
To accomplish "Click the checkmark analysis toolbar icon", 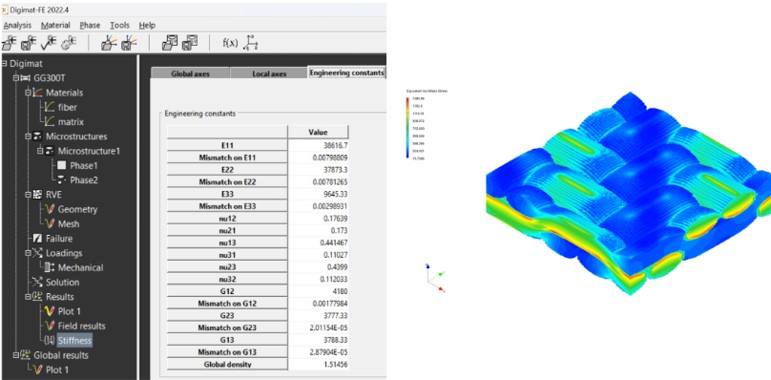I will [x=49, y=43].
